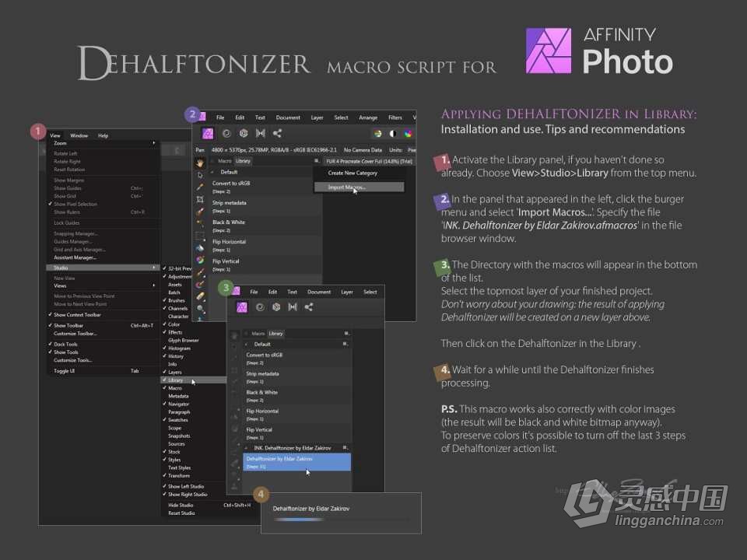Select Photo Persona icon in lower window
This screenshot has height=560, width=747.
point(242,307)
